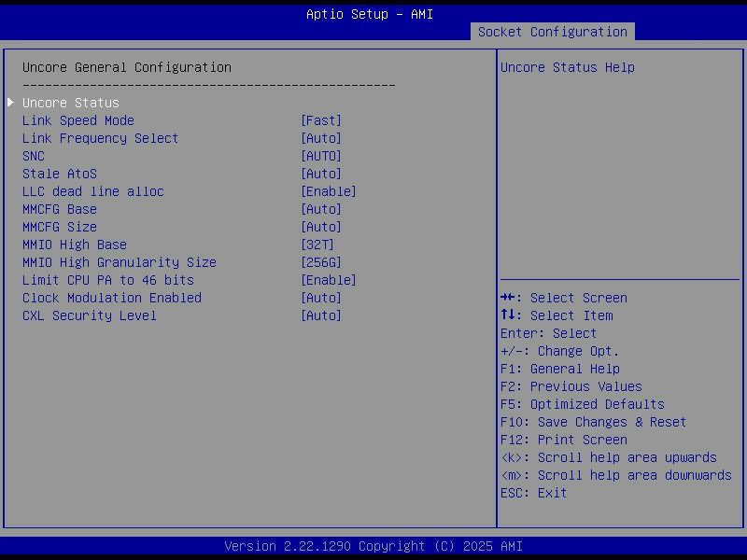Image resolution: width=747 pixels, height=560 pixels.
Task: Click the arrow beside Uncore Status
Action: pyautogui.click(x=11, y=103)
